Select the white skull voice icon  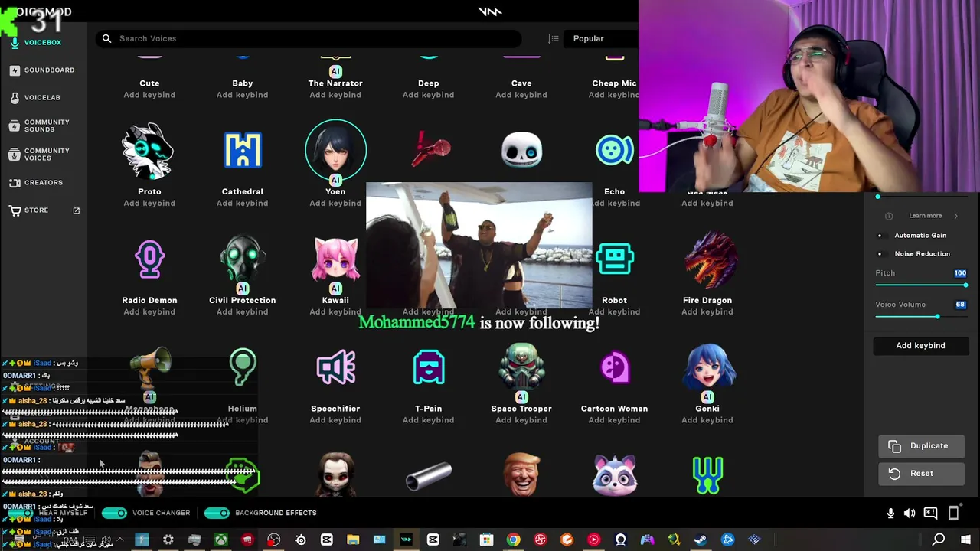click(521, 150)
